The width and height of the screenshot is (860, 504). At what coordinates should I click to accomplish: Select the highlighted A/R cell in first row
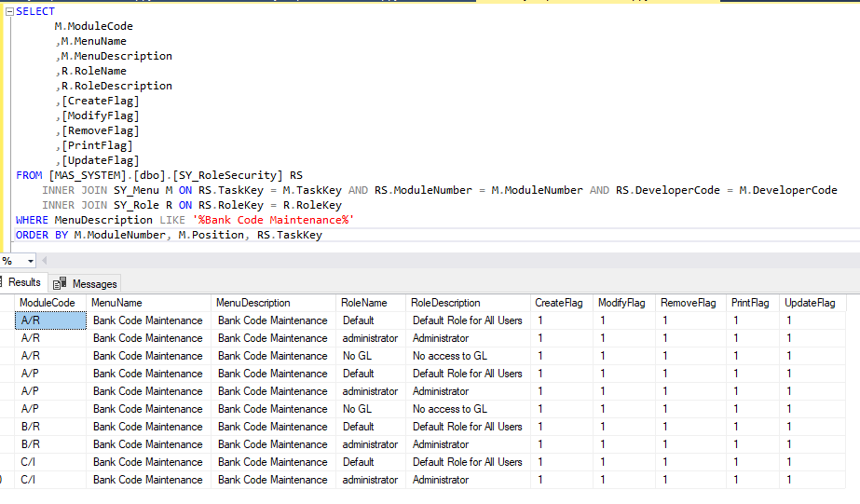click(50, 320)
